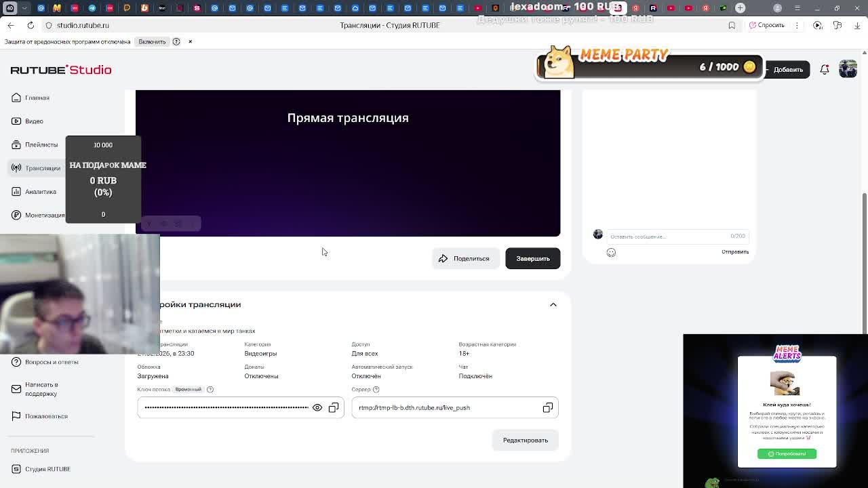868x488 pixels.
Task: Open the notifications bell
Action: pyautogui.click(x=825, y=70)
